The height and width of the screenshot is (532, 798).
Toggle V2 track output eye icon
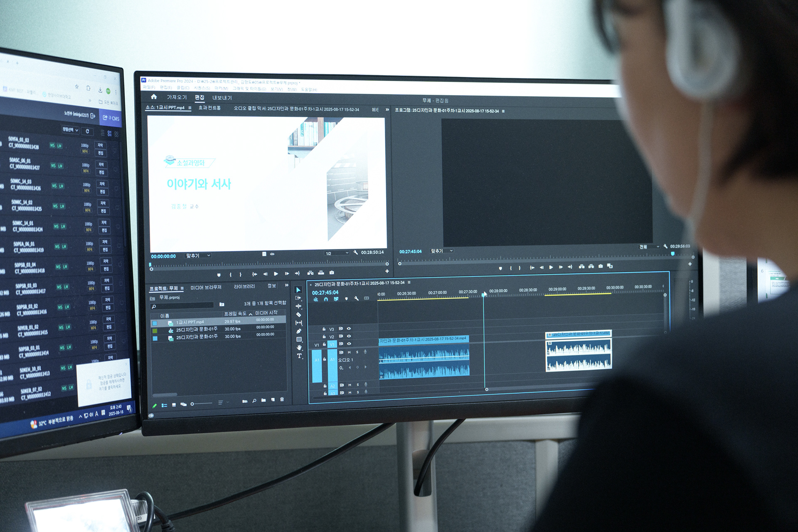[349, 336]
